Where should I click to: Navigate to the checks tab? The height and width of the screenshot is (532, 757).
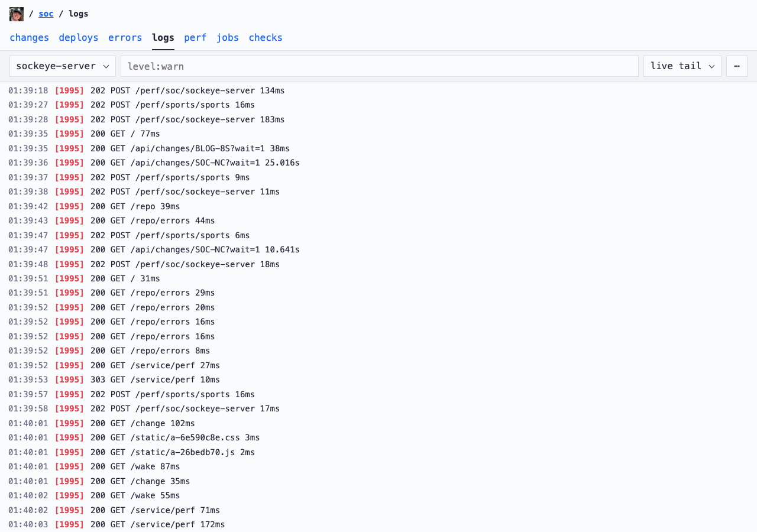(x=266, y=38)
